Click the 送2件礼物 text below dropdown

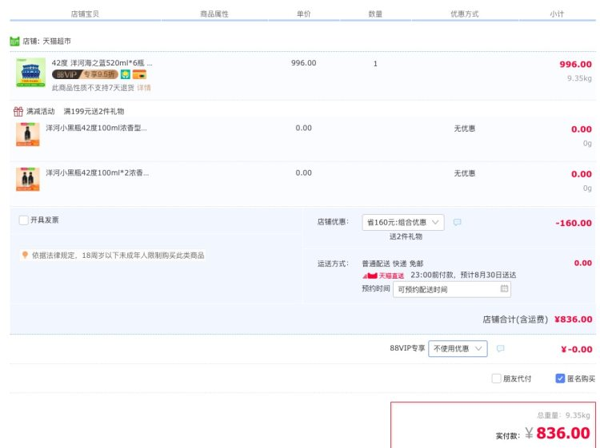pyautogui.click(x=406, y=237)
